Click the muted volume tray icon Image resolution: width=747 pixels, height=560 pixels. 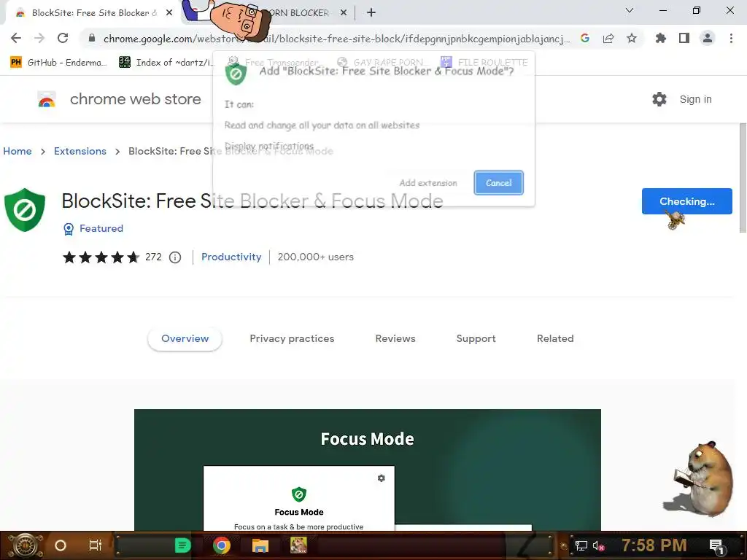(598, 545)
